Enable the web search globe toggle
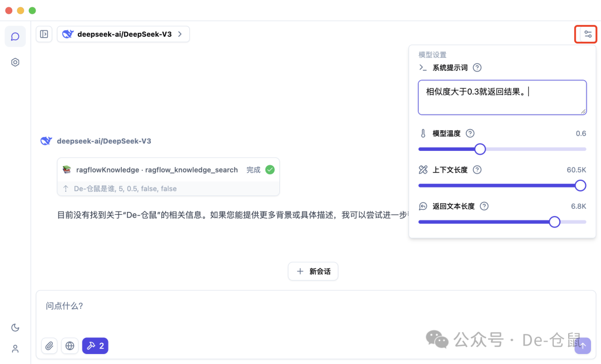 point(70,346)
